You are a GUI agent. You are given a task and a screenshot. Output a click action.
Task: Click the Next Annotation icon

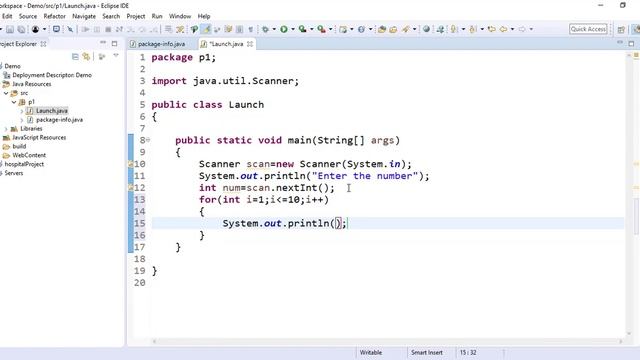click(454, 29)
